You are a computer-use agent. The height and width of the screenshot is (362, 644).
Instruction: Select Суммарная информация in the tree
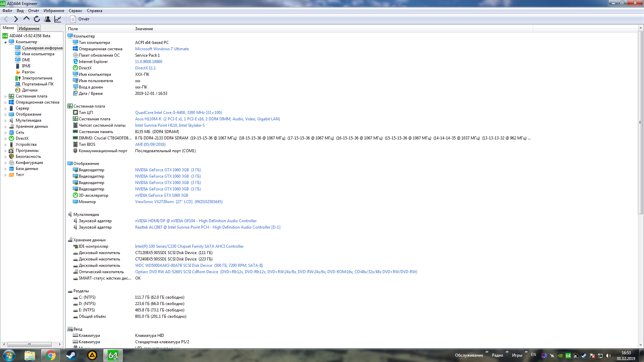[x=39, y=48]
